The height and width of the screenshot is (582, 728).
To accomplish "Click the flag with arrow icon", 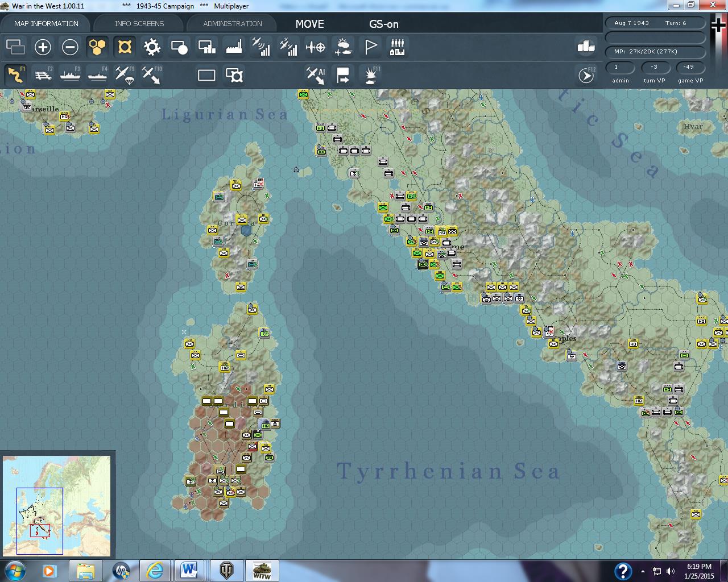I will 343,74.
